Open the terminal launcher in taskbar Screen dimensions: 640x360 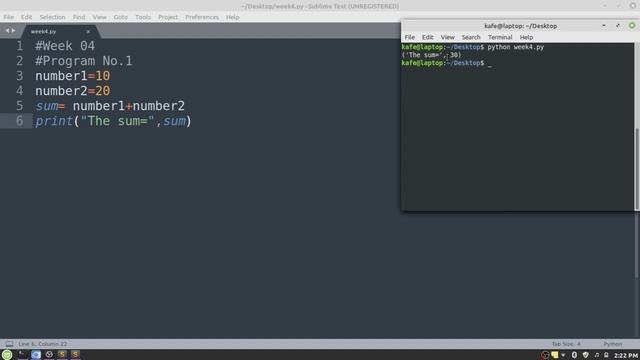[23, 355]
